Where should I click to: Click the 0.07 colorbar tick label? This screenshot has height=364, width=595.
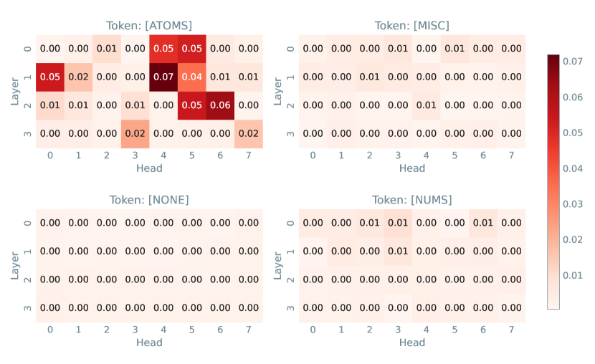573,62
